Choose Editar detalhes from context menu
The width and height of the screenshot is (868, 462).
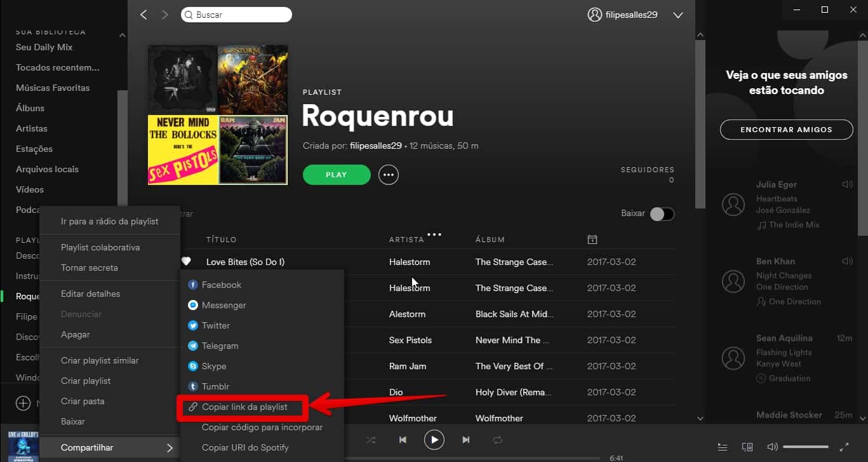click(90, 294)
